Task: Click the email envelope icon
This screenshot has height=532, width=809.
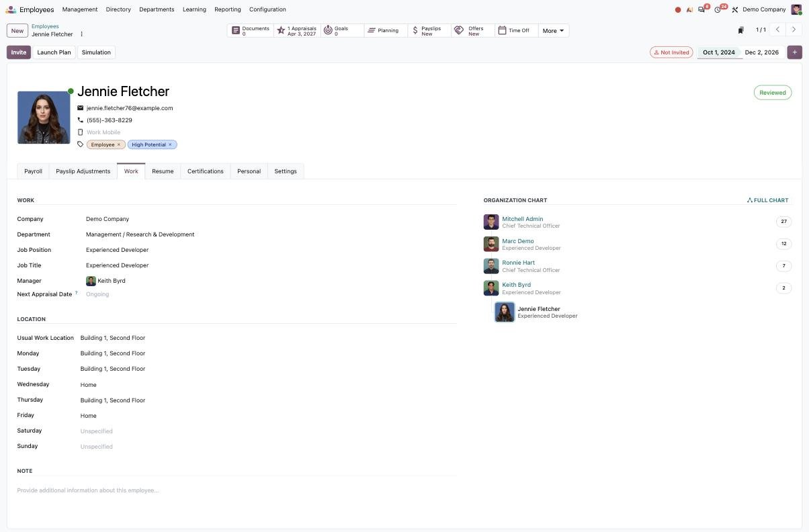Action: (x=81, y=108)
